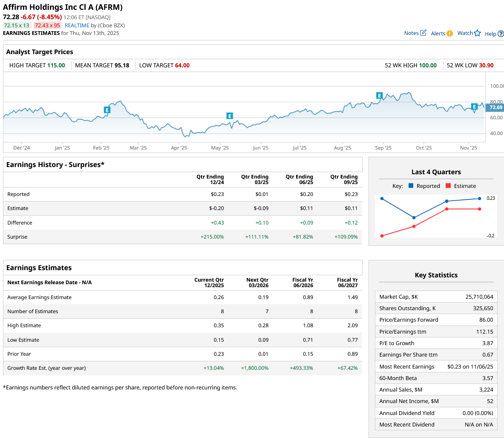Screen dimensions: 504x438
Task: Click the Market Cap value 25,710,064
Action: (x=479, y=297)
